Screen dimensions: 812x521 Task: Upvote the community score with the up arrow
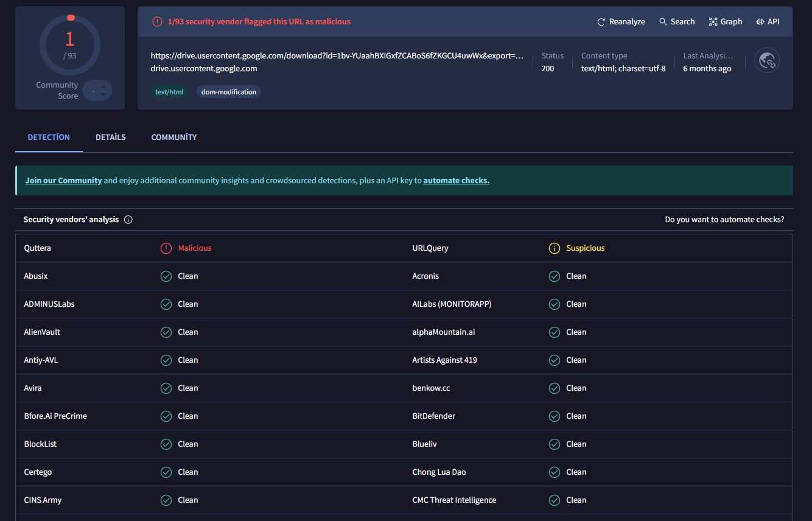click(x=103, y=86)
